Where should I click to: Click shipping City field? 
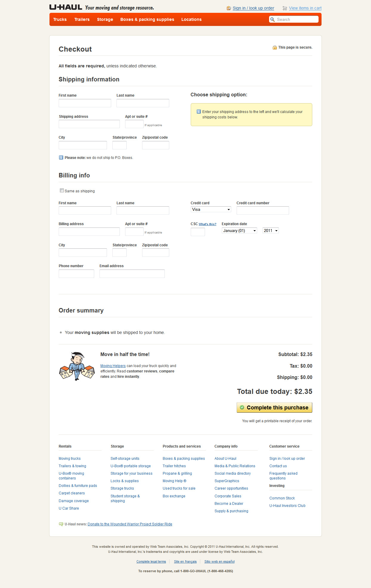click(83, 145)
